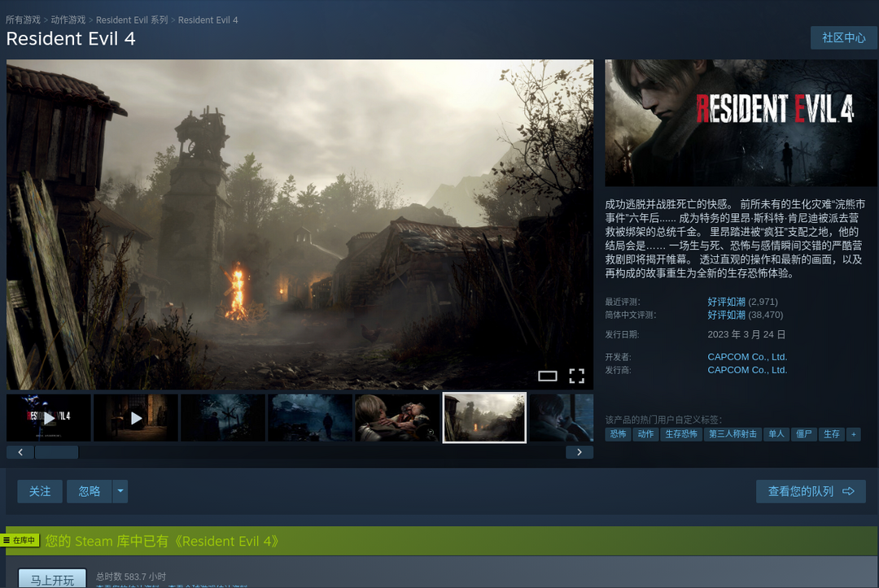
Task: Go to 动作游戏 breadcrumb
Action: tap(68, 20)
